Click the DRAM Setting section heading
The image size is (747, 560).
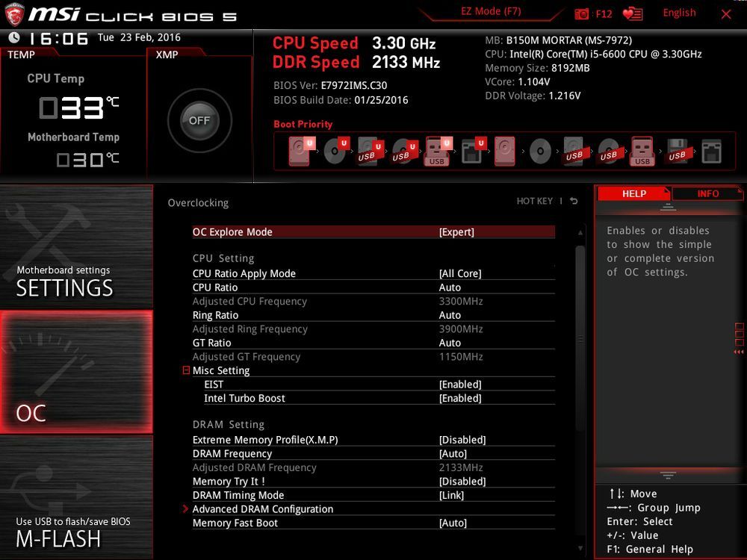pos(228,424)
